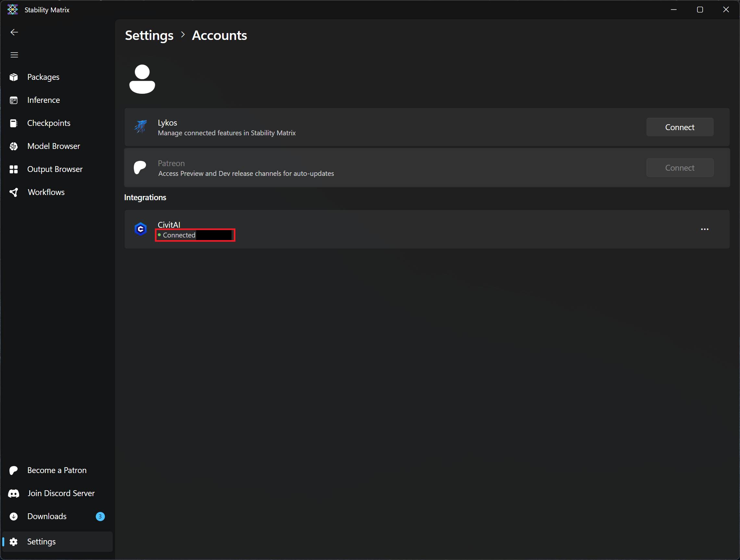This screenshot has height=560, width=740.
Task: Open the Model Browser
Action: click(x=54, y=146)
